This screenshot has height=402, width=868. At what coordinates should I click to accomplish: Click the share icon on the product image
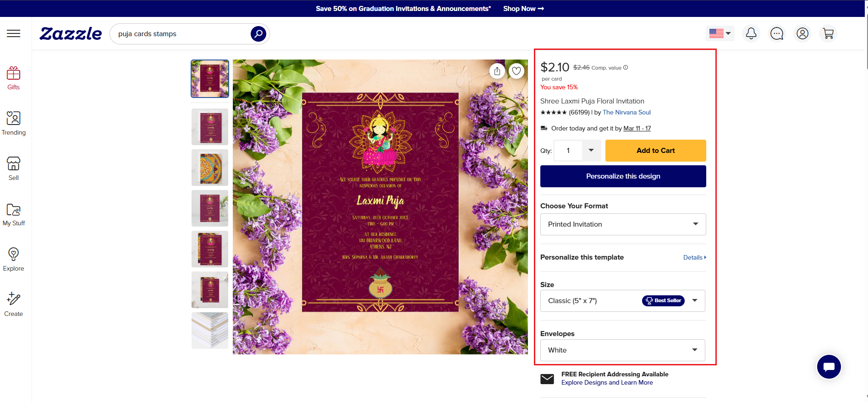pos(497,71)
